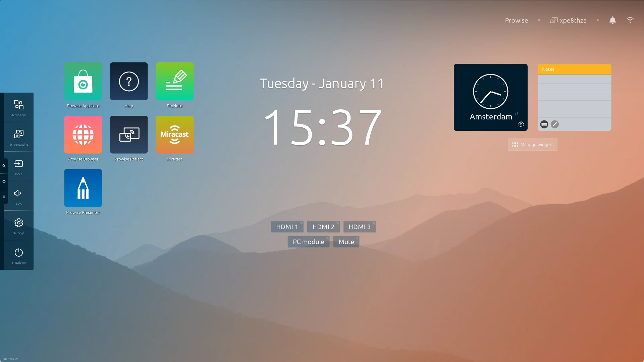This screenshot has height=362, width=644.
Task: Switch to HDMI 3 input
Action: pyautogui.click(x=360, y=227)
